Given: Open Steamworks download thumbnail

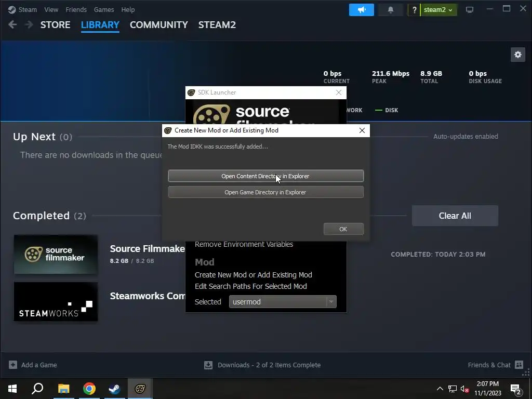Looking at the screenshot, I should tap(56, 302).
